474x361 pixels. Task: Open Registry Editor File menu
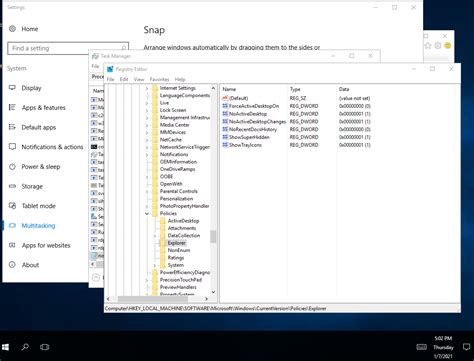(110, 79)
